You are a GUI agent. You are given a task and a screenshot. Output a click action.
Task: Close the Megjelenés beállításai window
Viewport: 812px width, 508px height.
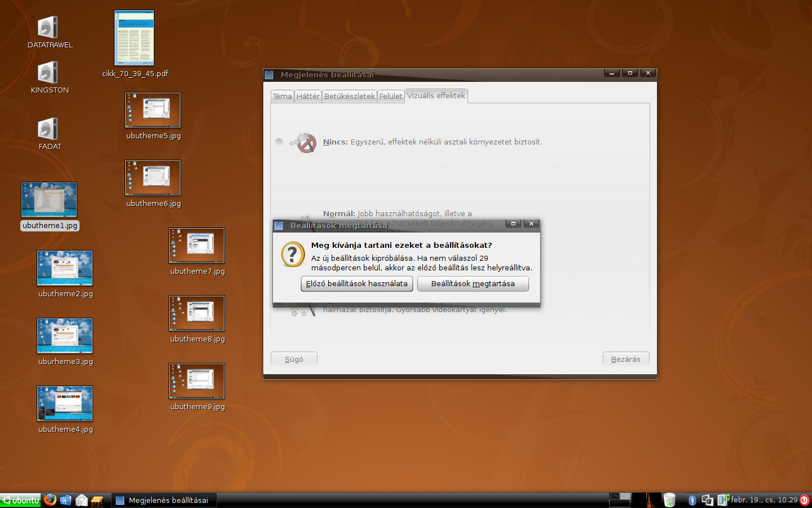pos(648,73)
